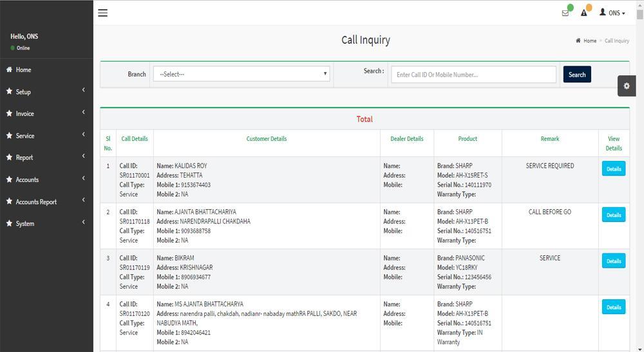Open the ONS user account dropdown
Screen dimensions: 644x352
pyautogui.click(x=612, y=13)
